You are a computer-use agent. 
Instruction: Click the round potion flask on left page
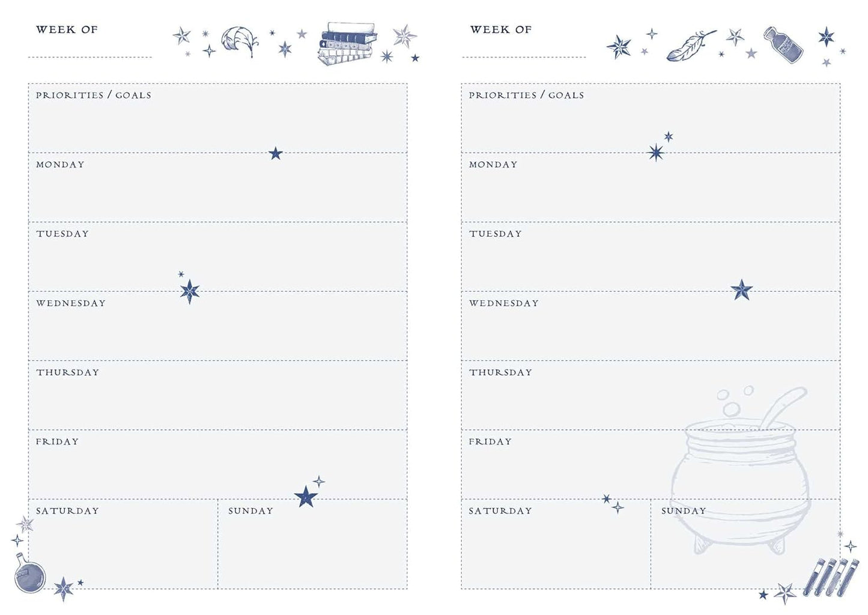pyautogui.click(x=30, y=575)
